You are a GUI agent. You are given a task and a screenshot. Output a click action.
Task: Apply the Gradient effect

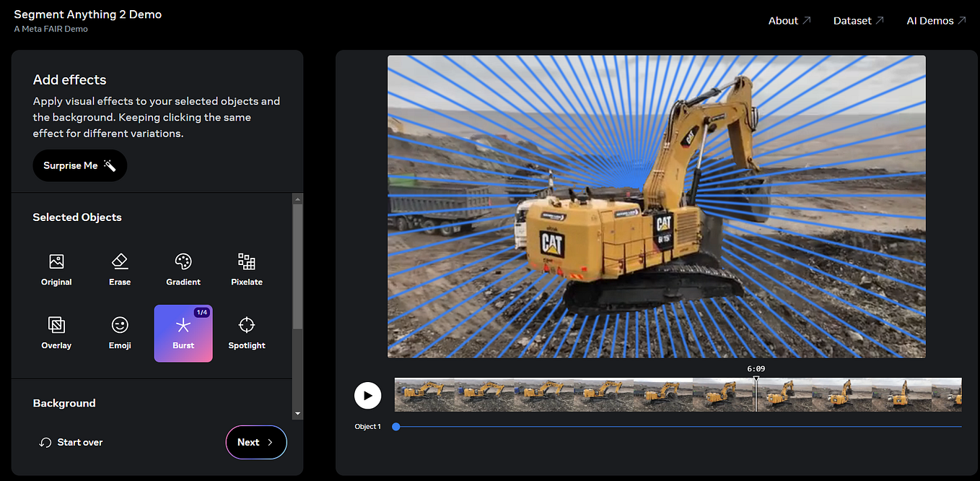coord(183,268)
